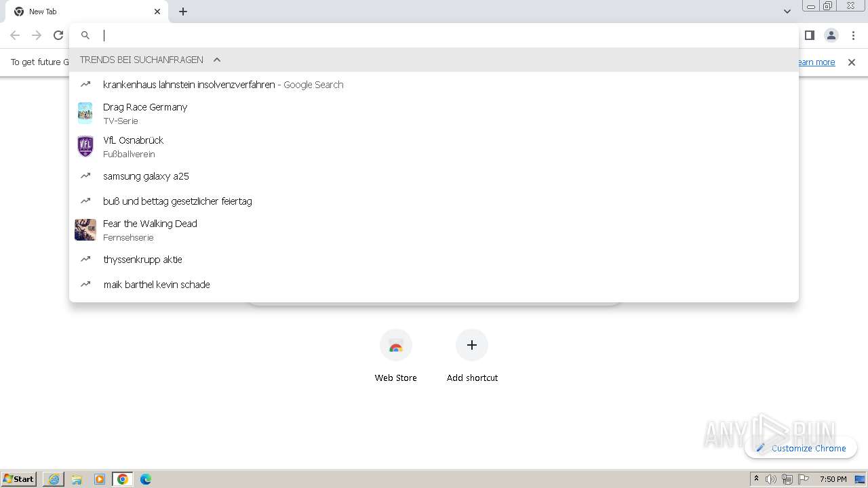868x488 pixels.
Task: Open a new tab with the plus button
Action: click(183, 12)
